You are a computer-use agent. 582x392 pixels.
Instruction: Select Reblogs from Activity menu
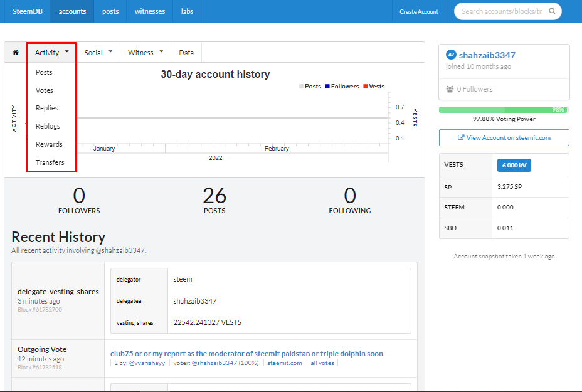(x=48, y=126)
